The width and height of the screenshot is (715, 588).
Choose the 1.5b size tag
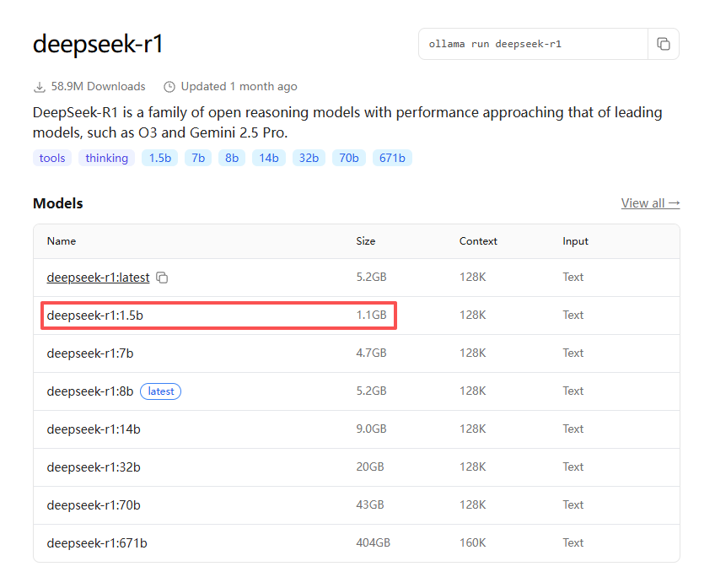coord(159,158)
